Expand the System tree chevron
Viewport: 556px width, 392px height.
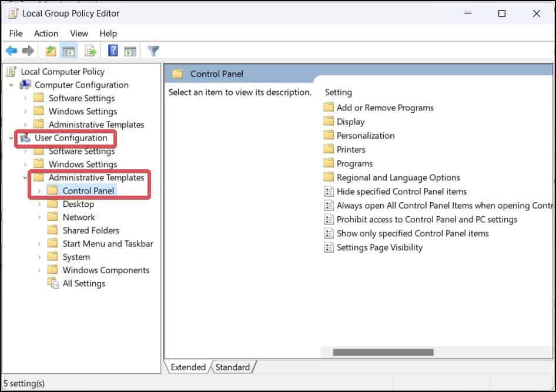[39, 257]
